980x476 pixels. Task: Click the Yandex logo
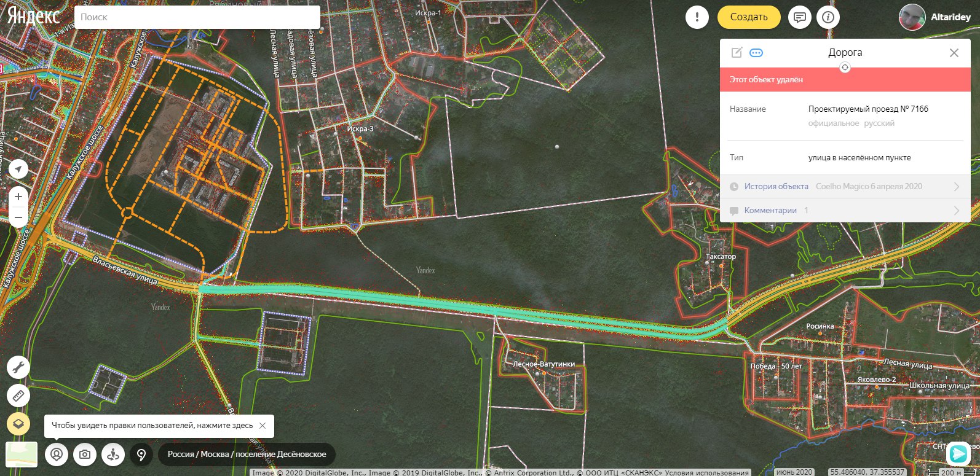pos(33,17)
